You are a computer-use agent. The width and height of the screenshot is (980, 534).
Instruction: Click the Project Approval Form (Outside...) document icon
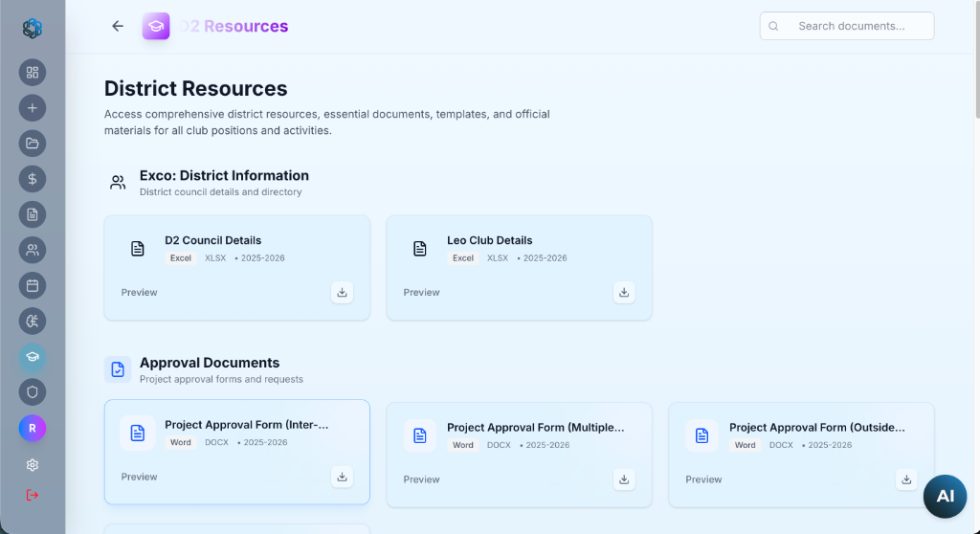point(702,435)
